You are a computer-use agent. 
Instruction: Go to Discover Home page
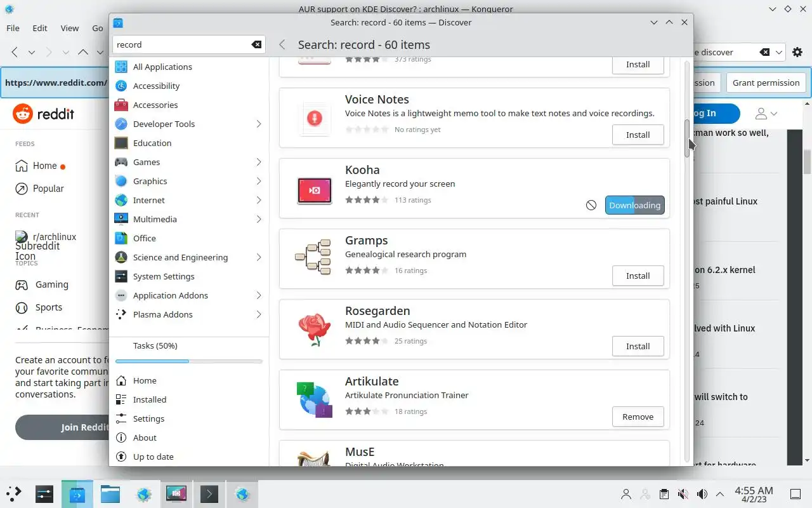pyautogui.click(x=189, y=380)
